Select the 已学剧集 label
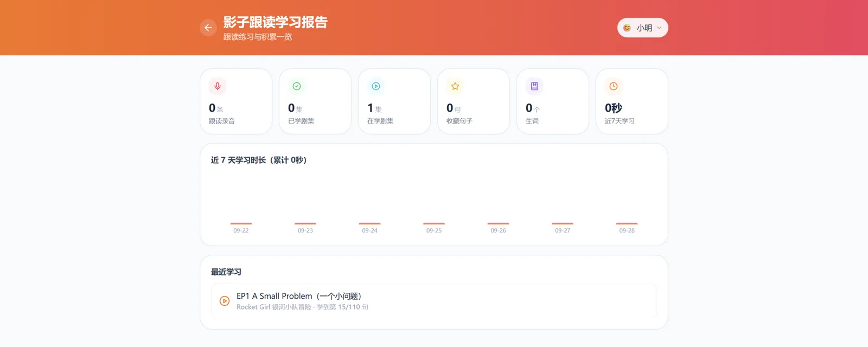 (301, 121)
